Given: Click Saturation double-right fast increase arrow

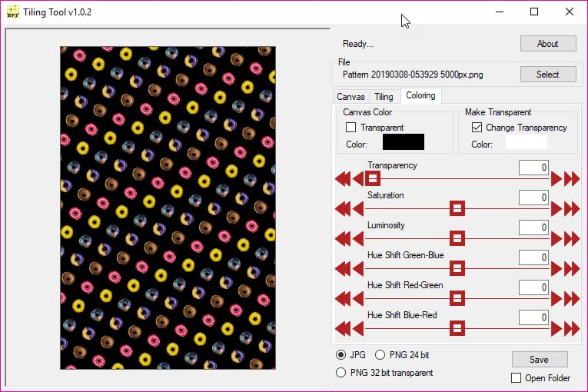Looking at the screenshot, I should 572,209.
